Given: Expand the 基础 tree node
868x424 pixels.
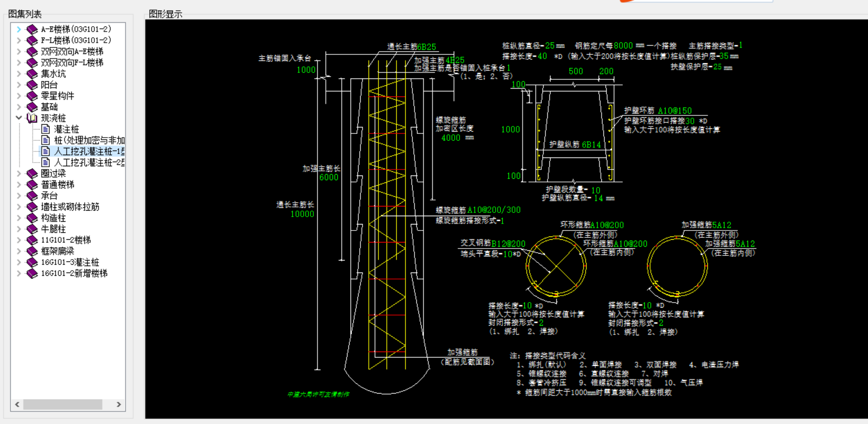Looking at the screenshot, I should pyautogui.click(x=18, y=107).
